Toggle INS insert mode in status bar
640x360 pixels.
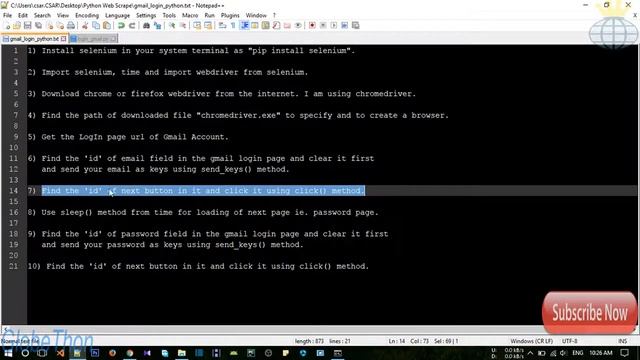(x=622, y=341)
